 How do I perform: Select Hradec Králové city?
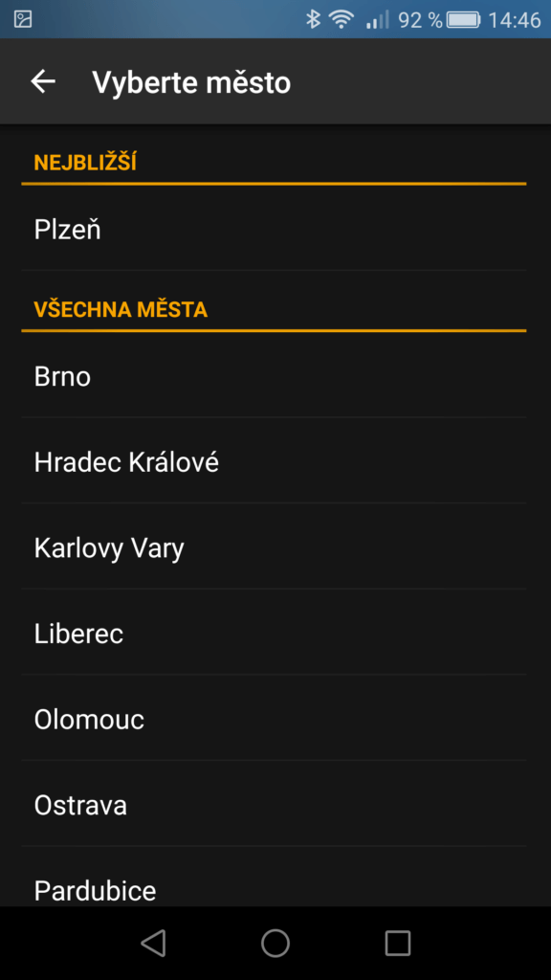pos(274,461)
